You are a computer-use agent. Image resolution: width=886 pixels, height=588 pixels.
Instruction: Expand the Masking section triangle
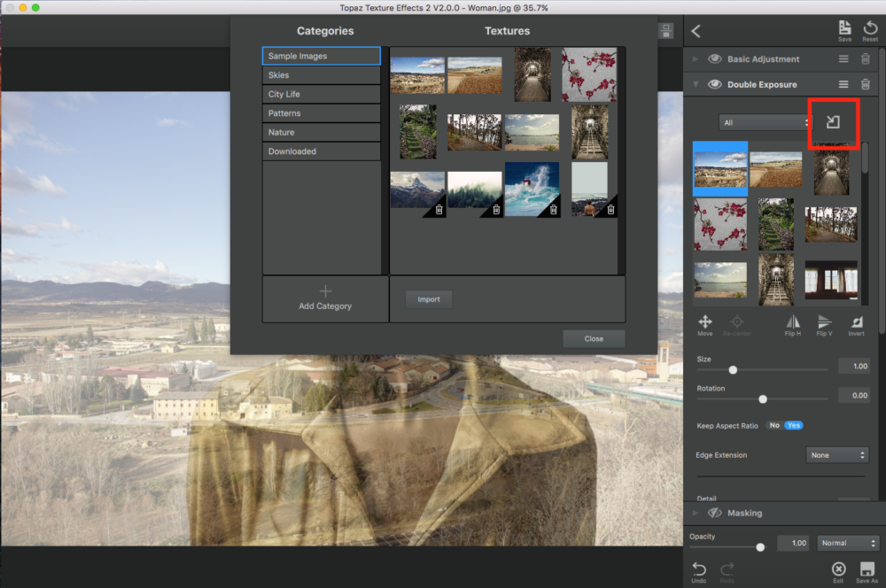coord(696,513)
